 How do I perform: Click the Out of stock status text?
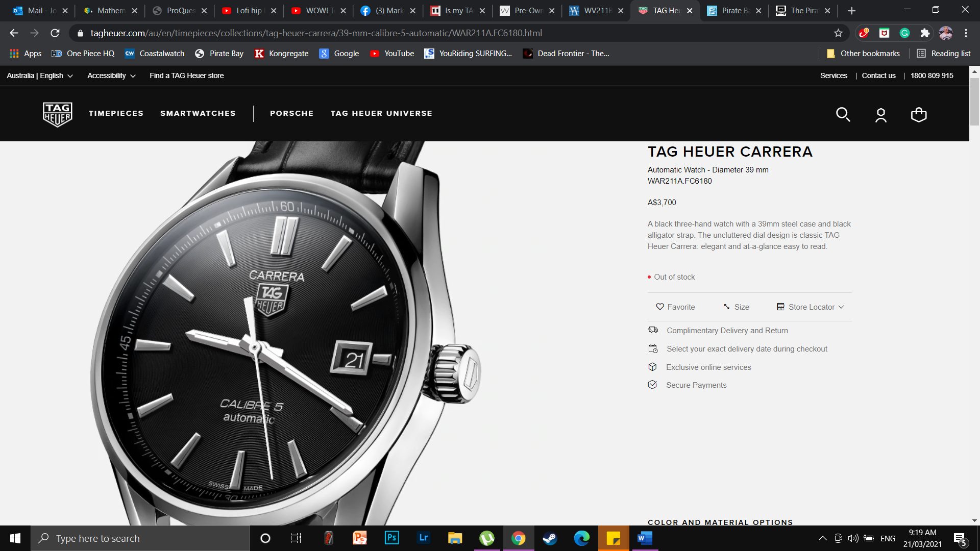tap(674, 277)
